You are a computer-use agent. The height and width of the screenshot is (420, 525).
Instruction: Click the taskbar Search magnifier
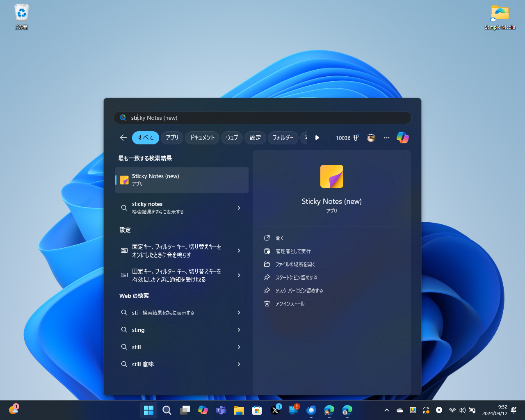[x=167, y=410]
